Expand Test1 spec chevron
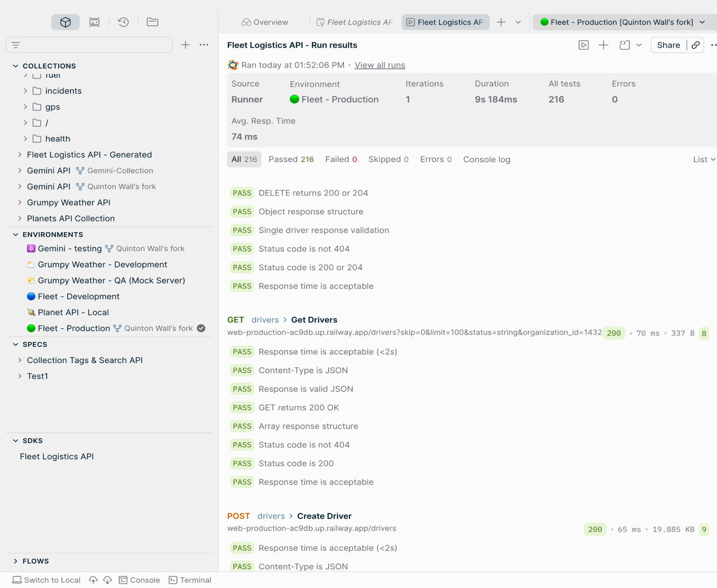 (x=19, y=376)
